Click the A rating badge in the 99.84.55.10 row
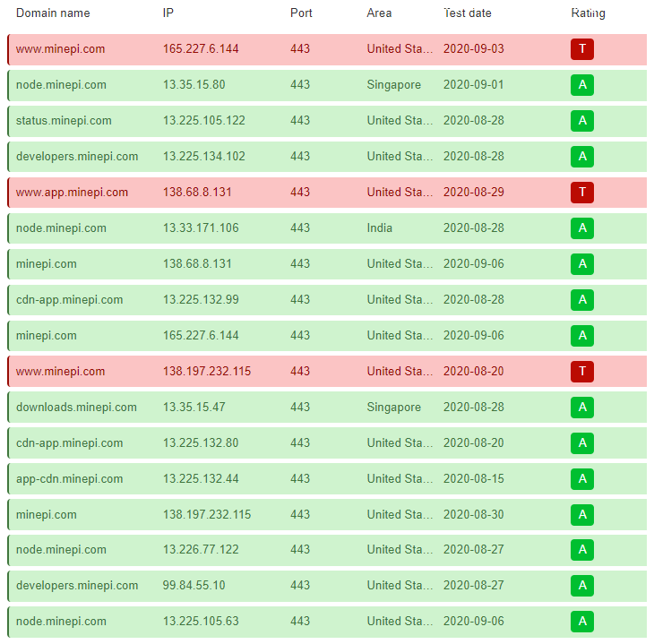 pyautogui.click(x=581, y=586)
